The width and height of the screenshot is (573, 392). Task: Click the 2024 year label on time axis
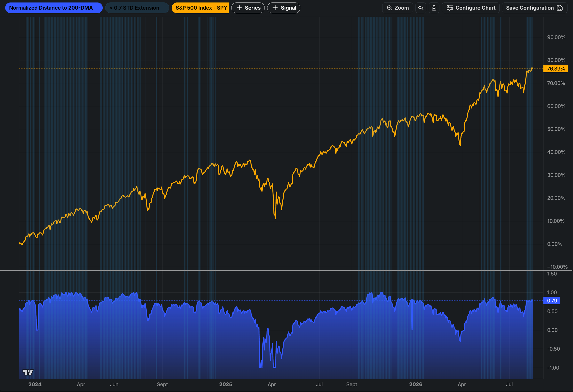point(35,384)
